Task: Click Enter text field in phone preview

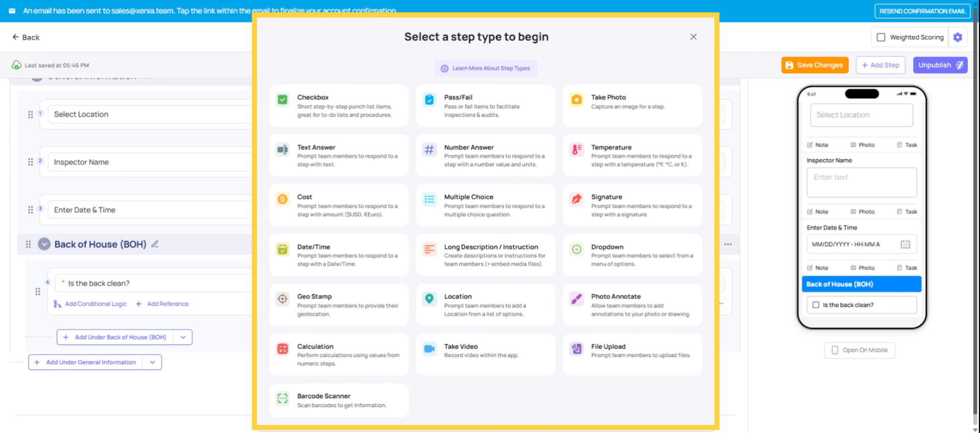Action: (x=862, y=182)
